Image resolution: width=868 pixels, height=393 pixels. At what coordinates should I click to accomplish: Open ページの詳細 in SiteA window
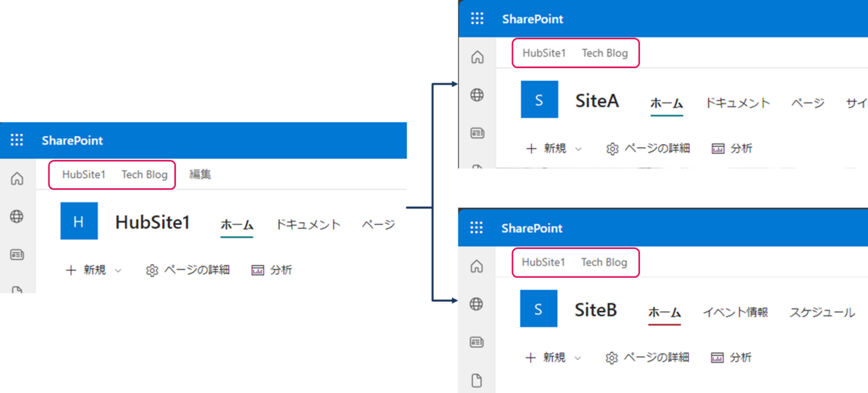[648, 148]
